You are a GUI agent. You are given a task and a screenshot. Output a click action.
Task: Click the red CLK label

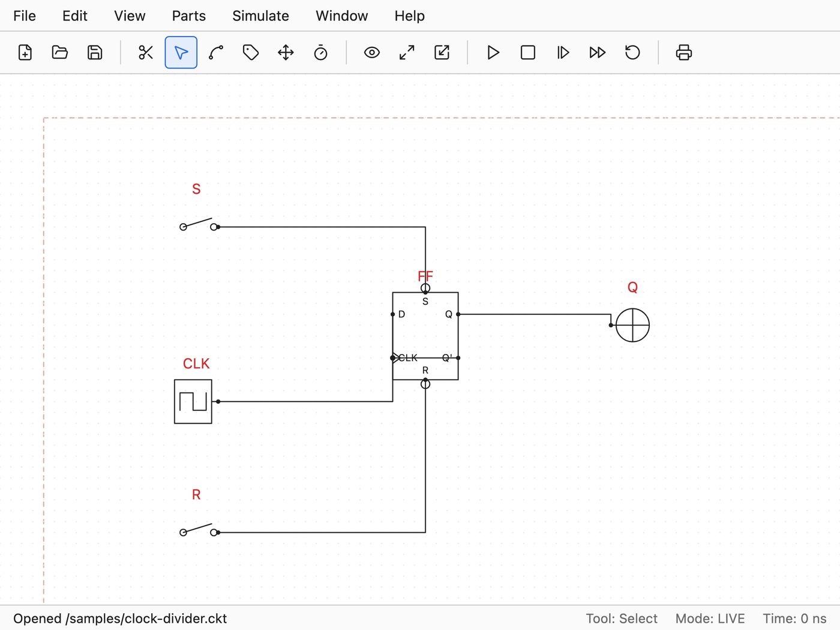196,364
